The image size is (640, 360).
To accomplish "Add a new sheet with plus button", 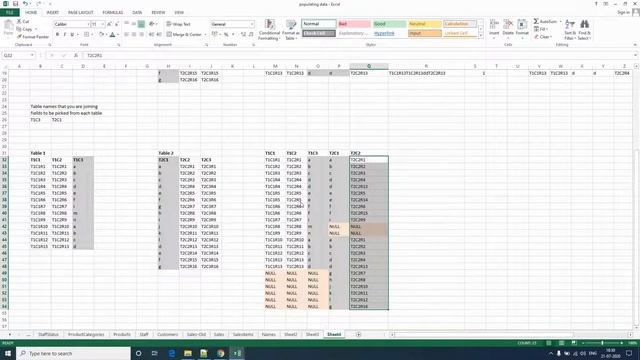I will tap(358, 334).
